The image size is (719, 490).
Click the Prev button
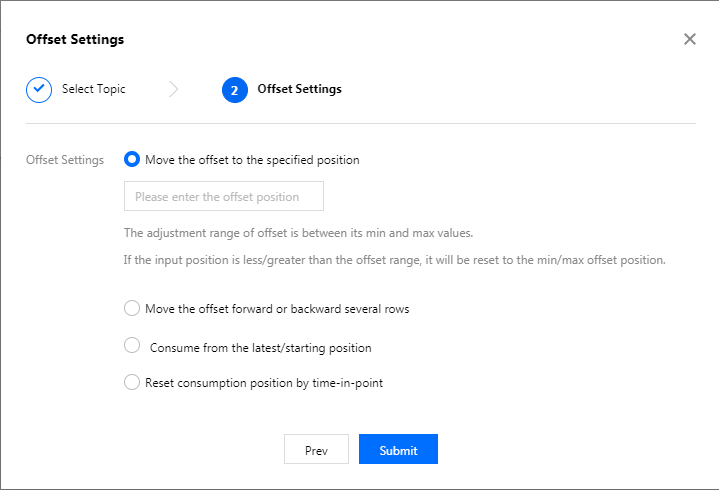[316, 449]
